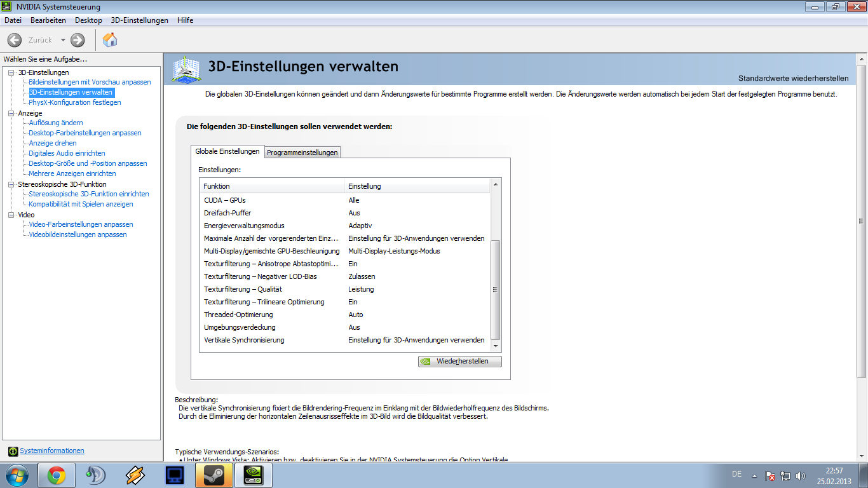Image resolution: width=868 pixels, height=488 pixels.
Task: Click the forward arrow navigation button
Action: coord(78,40)
